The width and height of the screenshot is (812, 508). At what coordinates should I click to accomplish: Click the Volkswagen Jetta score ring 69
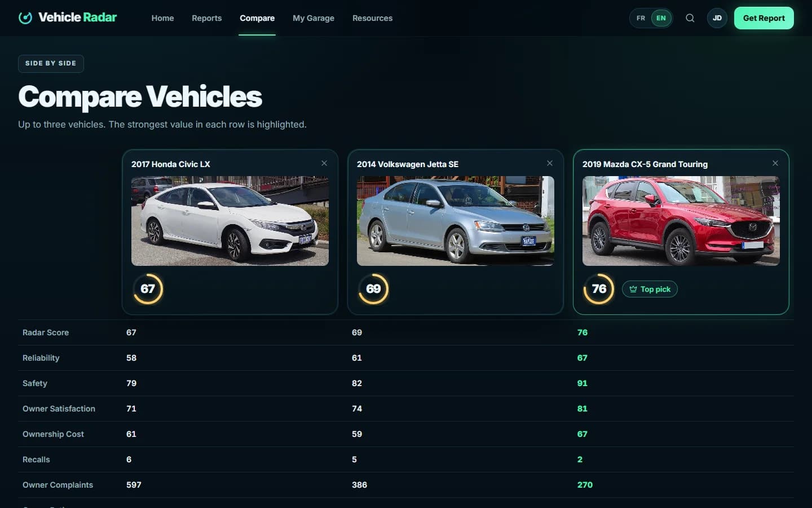[373, 289]
